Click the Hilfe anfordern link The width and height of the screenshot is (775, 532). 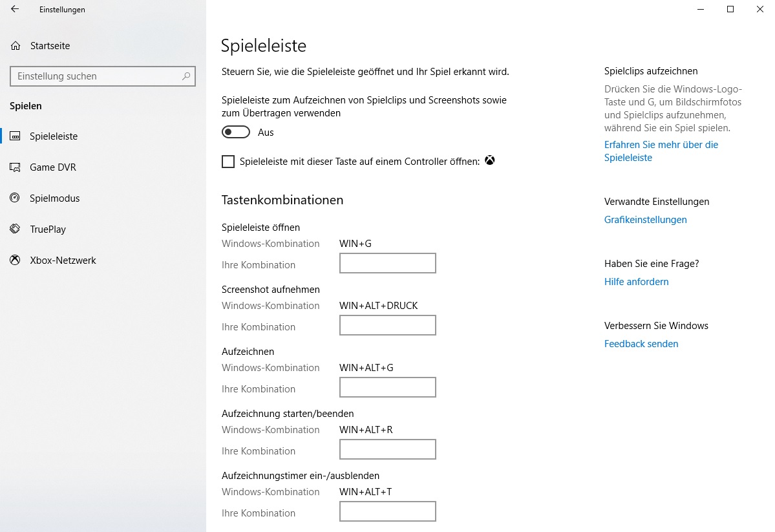(x=636, y=282)
